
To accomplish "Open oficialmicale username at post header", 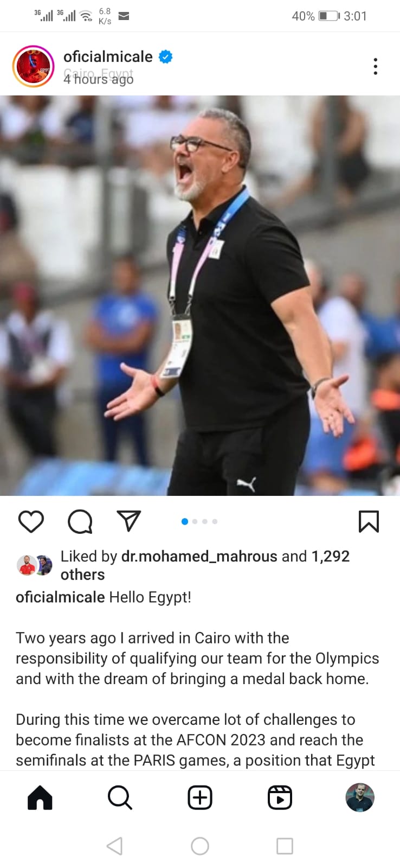I will [108, 56].
